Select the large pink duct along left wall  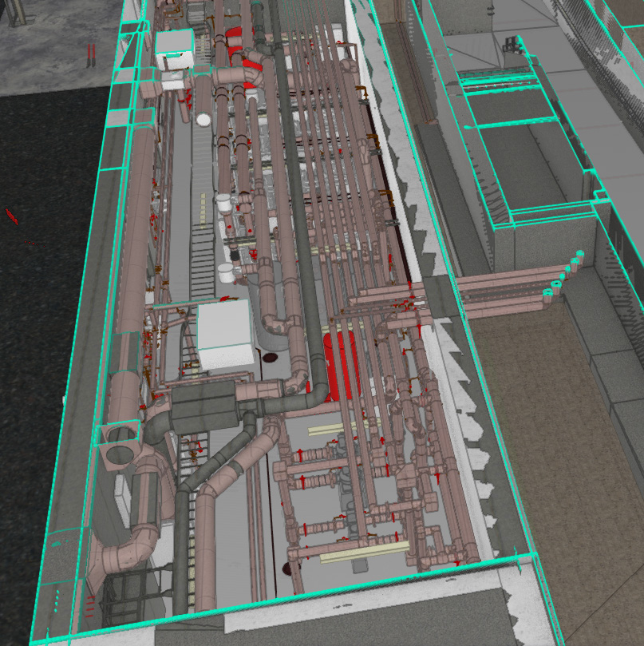(x=134, y=240)
